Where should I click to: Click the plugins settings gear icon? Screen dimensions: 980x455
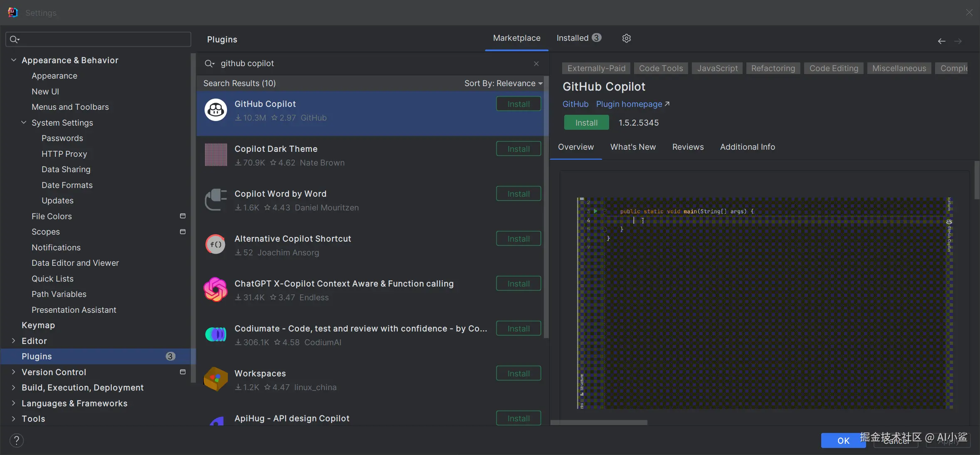point(626,38)
